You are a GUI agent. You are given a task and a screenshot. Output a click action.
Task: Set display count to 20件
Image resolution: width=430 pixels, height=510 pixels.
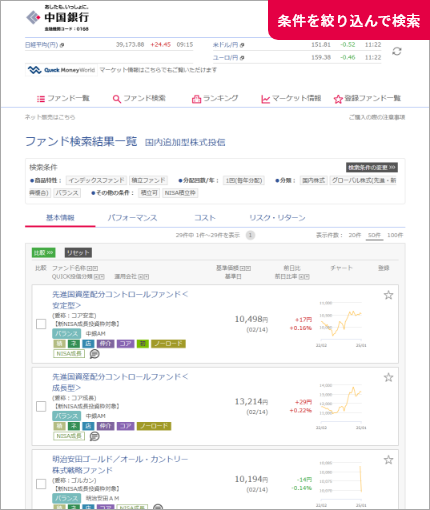[355, 235]
